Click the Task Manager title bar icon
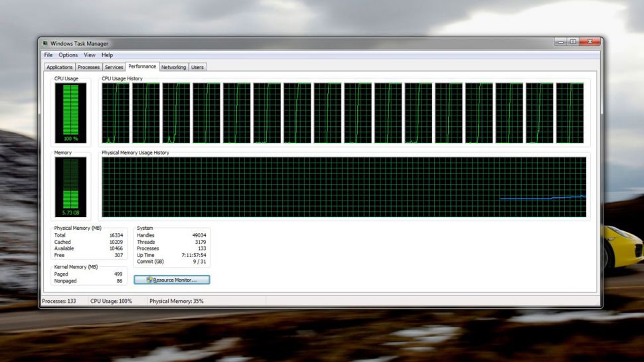 45,43
